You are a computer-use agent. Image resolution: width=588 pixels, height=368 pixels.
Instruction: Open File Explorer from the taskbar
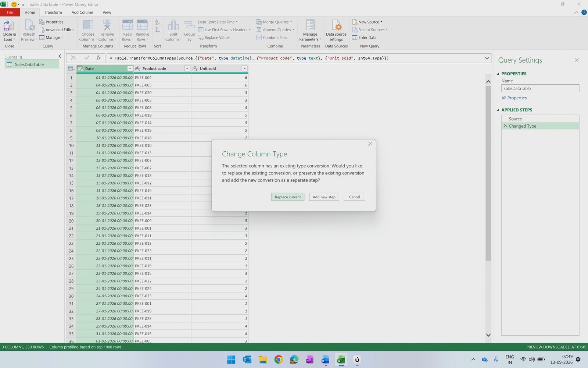pos(262,360)
